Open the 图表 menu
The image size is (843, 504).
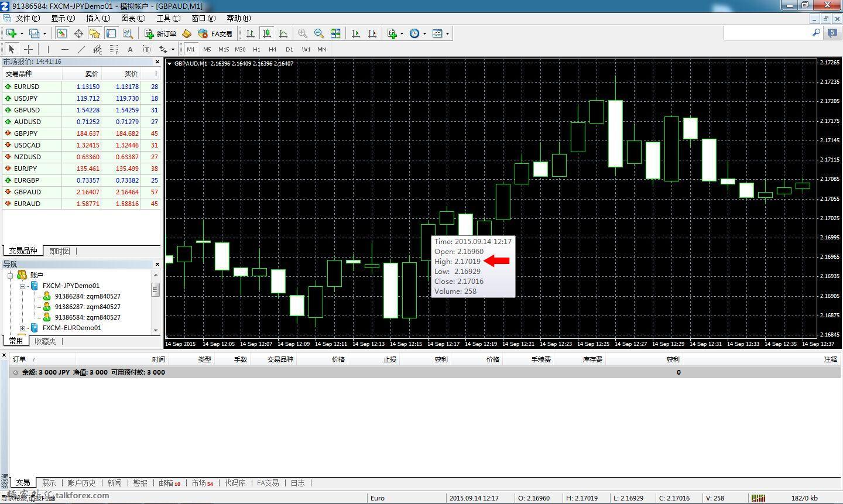pos(133,18)
